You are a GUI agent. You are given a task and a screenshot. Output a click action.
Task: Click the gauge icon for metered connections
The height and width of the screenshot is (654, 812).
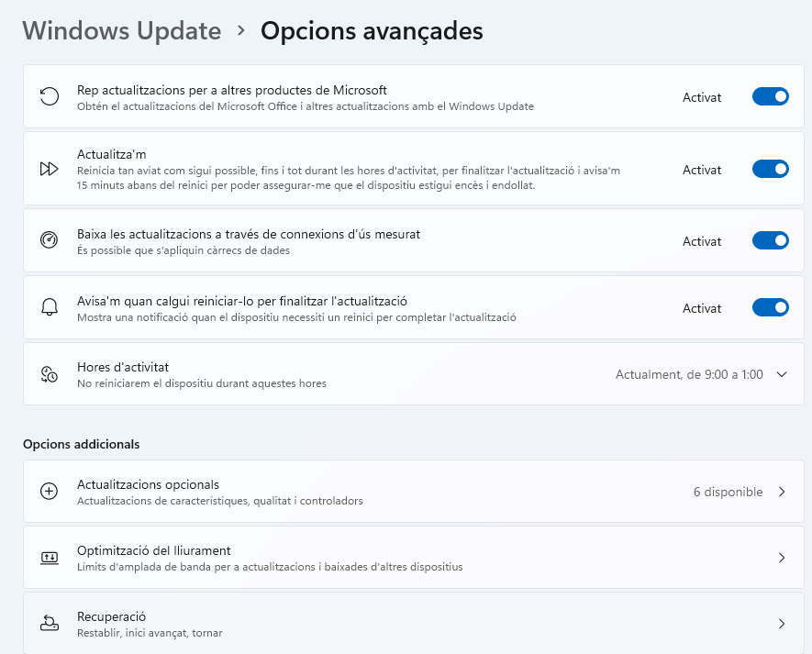(x=50, y=240)
